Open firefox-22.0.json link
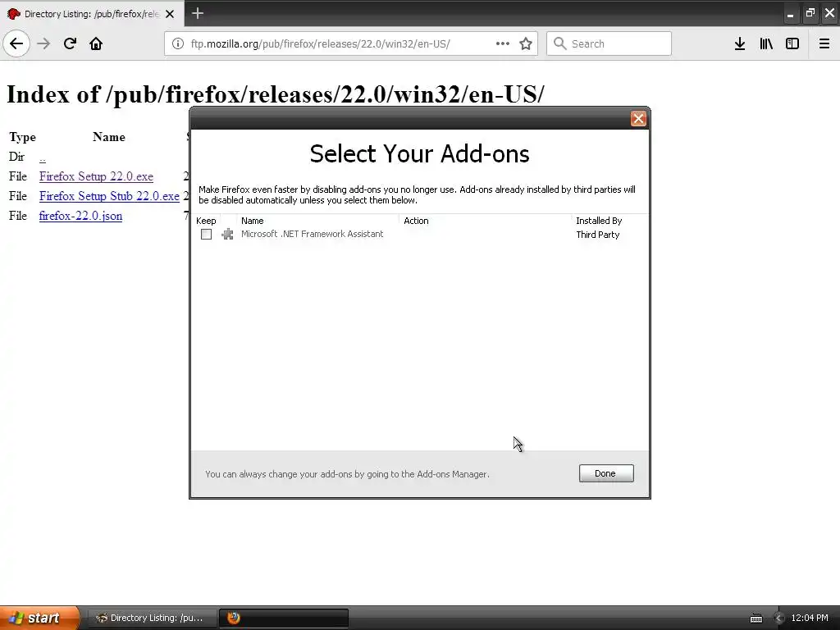This screenshot has height=630, width=840. pos(80,216)
